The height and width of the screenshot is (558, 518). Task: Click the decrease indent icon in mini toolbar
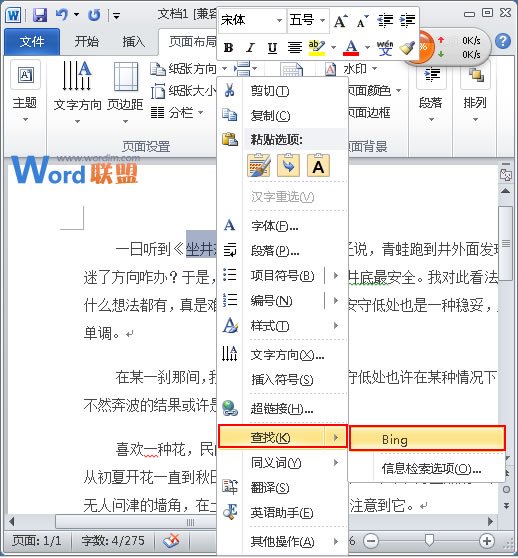click(385, 21)
